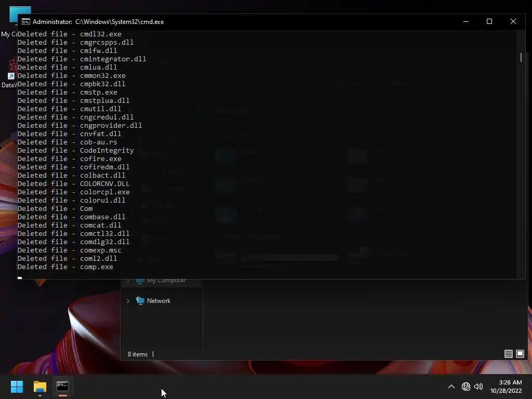The height and width of the screenshot is (399, 532).
Task: Click the line 'Deleted file - CodeIntegrity'
Action: pos(76,150)
